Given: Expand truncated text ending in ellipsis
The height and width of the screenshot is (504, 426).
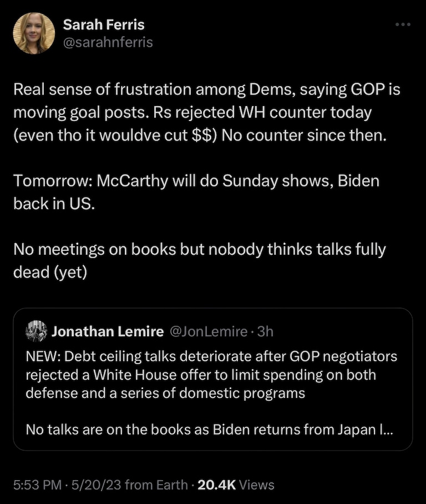Looking at the screenshot, I should pyautogui.click(x=389, y=429).
